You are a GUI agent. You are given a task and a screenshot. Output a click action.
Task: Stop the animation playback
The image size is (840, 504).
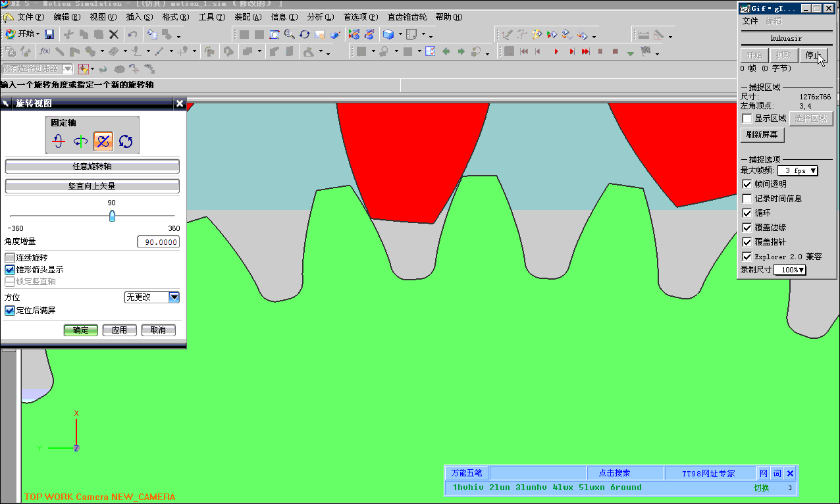click(x=616, y=51)
